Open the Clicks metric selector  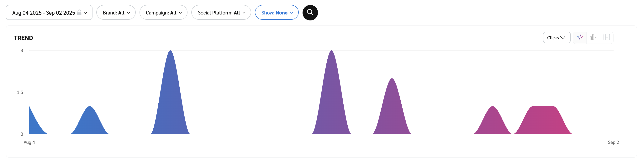[x=557, y=38]
